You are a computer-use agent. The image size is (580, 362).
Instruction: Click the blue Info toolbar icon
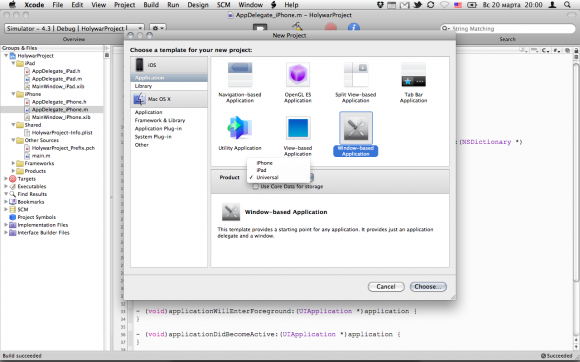coord(354,28)
